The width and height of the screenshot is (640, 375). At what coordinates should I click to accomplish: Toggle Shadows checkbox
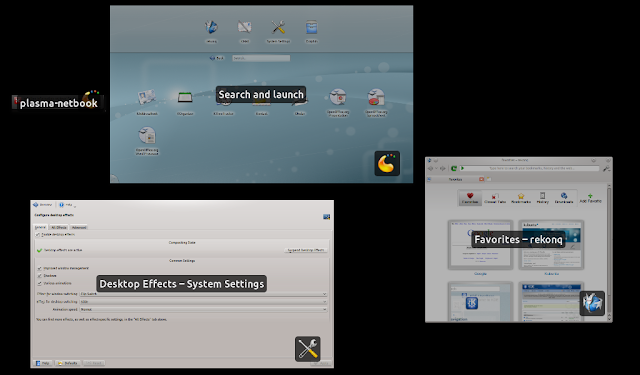click(40, 275)
